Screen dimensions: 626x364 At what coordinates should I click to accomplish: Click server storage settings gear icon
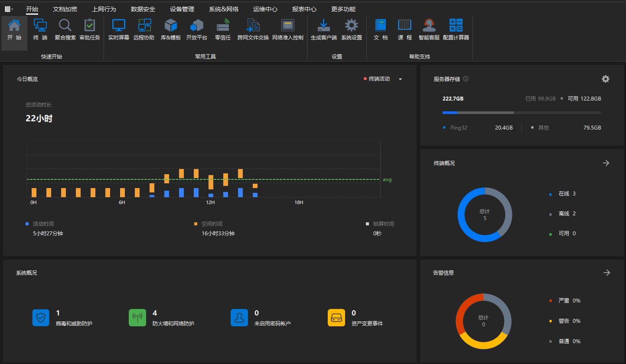[606, 79]
